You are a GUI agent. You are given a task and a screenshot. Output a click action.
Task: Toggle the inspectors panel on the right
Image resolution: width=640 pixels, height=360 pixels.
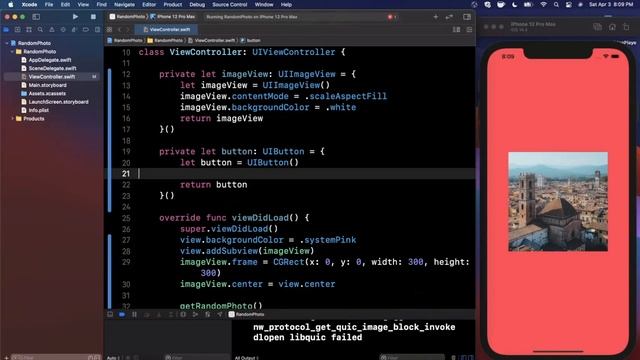click(x=467, y=17)
